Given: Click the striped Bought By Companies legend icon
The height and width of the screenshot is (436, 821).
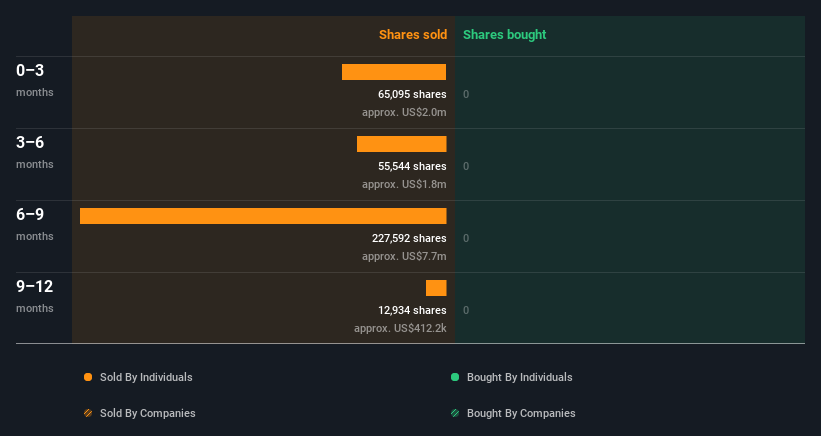Looking at the screenshot, I should pyautogui.click(x=455, y=413).
